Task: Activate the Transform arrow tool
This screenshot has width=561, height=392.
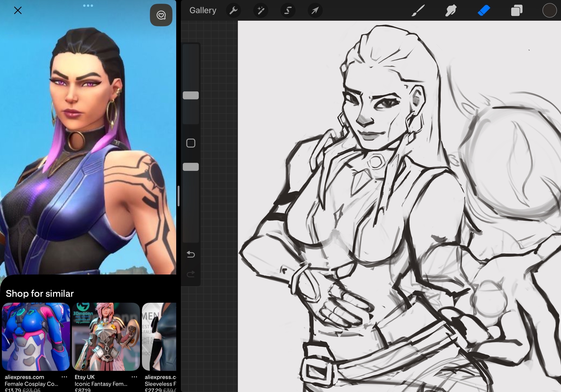Action: (x=315, y=11)
